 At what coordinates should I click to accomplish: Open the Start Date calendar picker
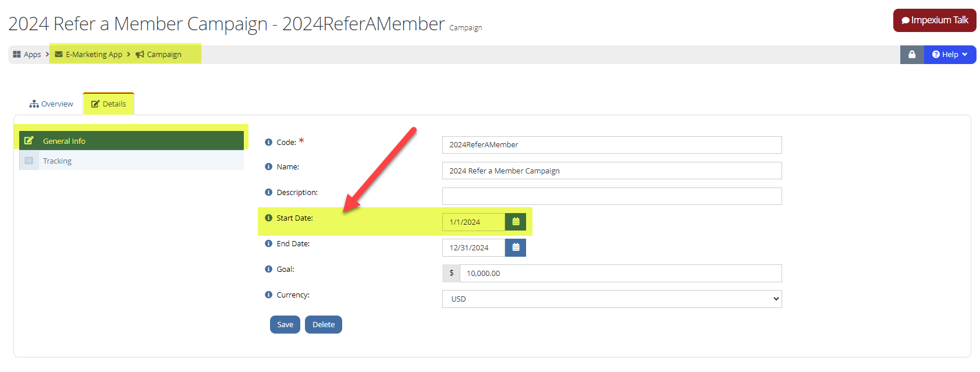516,222
